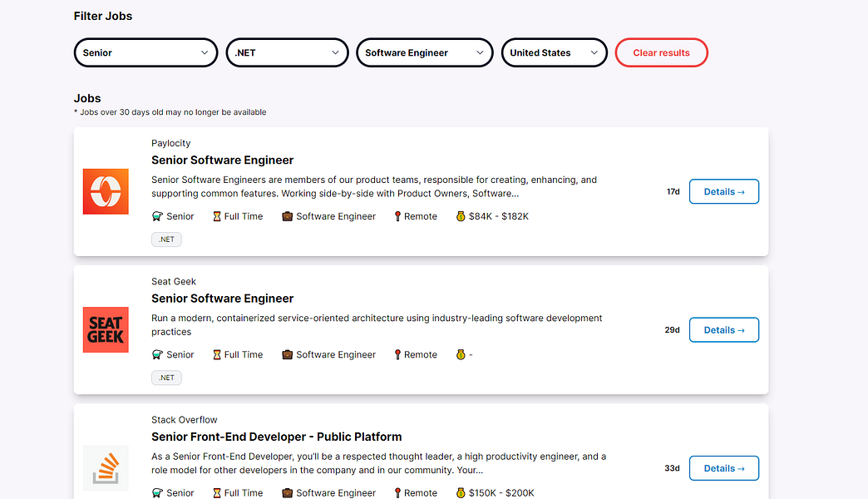The height and width of the screenshot is (499, 868).
Task: Click the Paylocity company name
Action: [171, 143]
